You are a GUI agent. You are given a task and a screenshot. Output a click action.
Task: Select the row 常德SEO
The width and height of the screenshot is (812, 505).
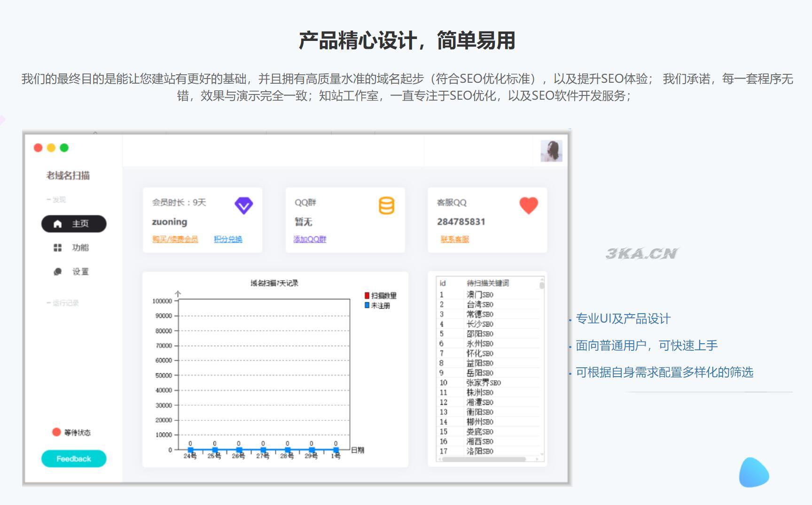(489, 315)
